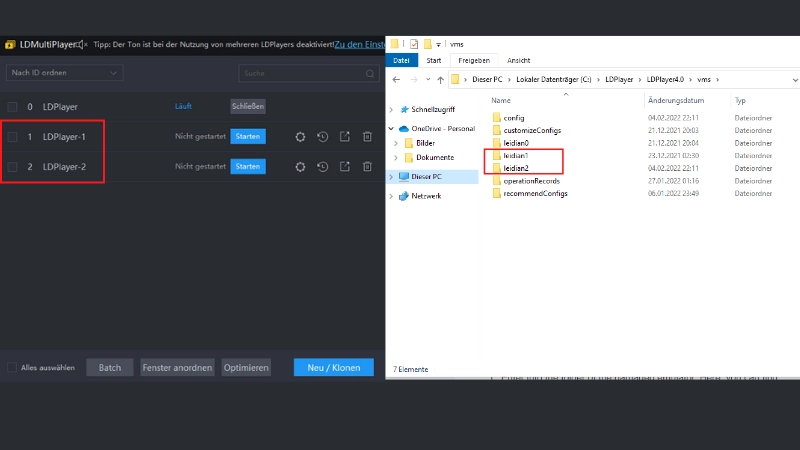
Task: Expand the Netzwerk tree node
Action: 391,196
